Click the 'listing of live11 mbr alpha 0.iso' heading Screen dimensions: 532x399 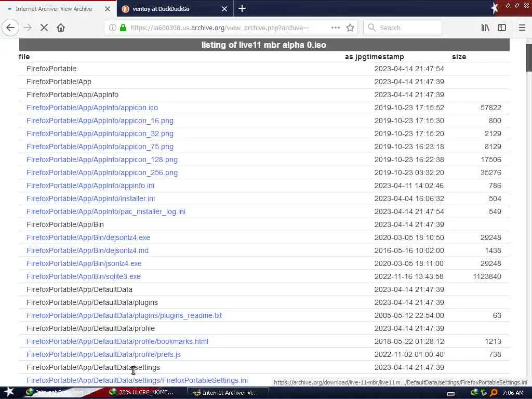[263, 45]
